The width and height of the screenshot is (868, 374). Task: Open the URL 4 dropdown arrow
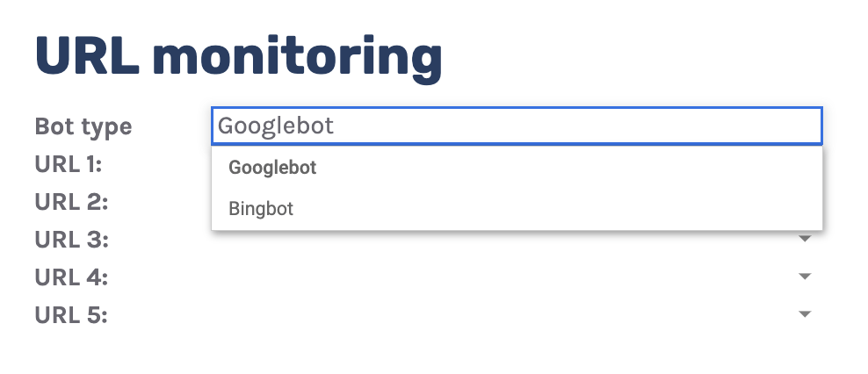(x=804, y=277)
